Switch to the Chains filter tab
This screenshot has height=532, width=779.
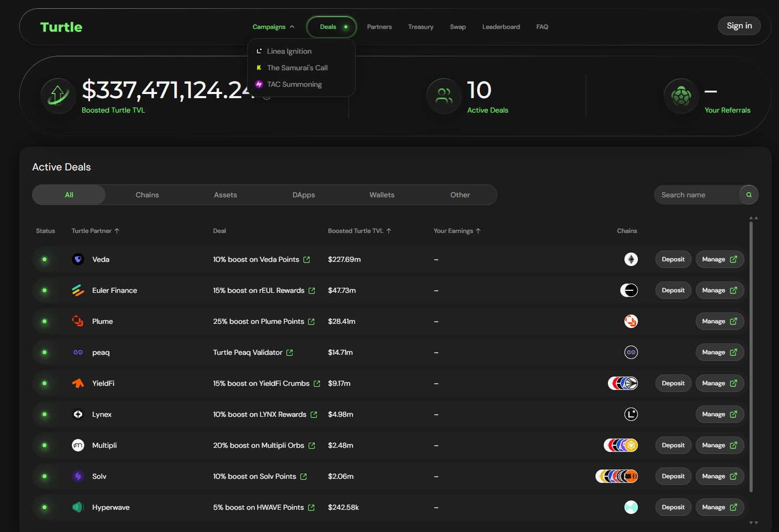coord(147,195)
